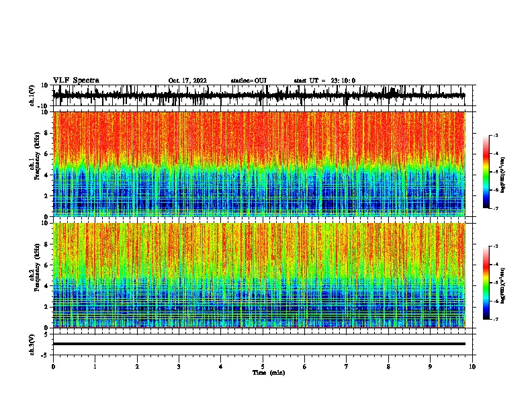Click the log(PSD) label beside ch.2 colorbar
Image resolution: width=532 pixels, height=411 pixels.
pos(502,286)
